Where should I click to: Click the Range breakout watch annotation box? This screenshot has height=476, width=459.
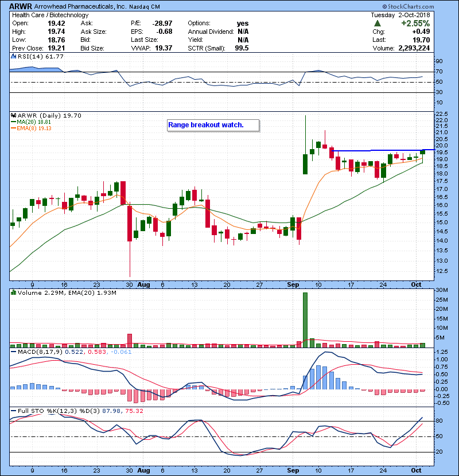coord(213,125)
